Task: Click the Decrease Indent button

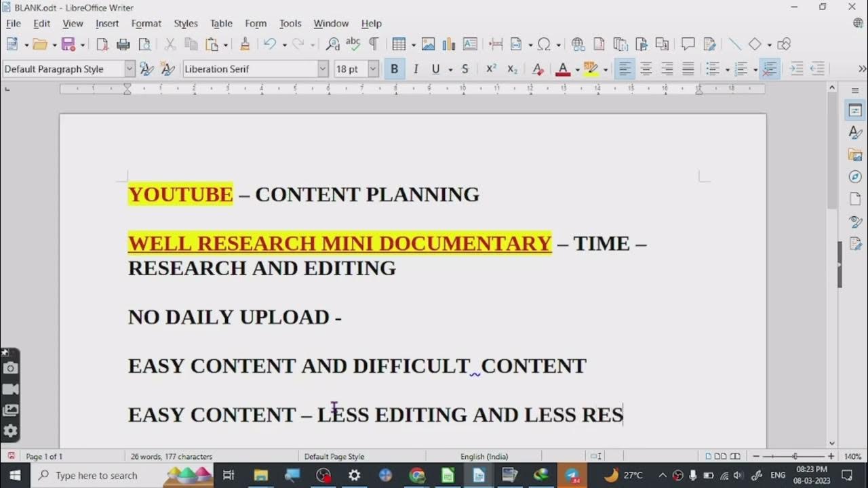Action: point(818,68)
